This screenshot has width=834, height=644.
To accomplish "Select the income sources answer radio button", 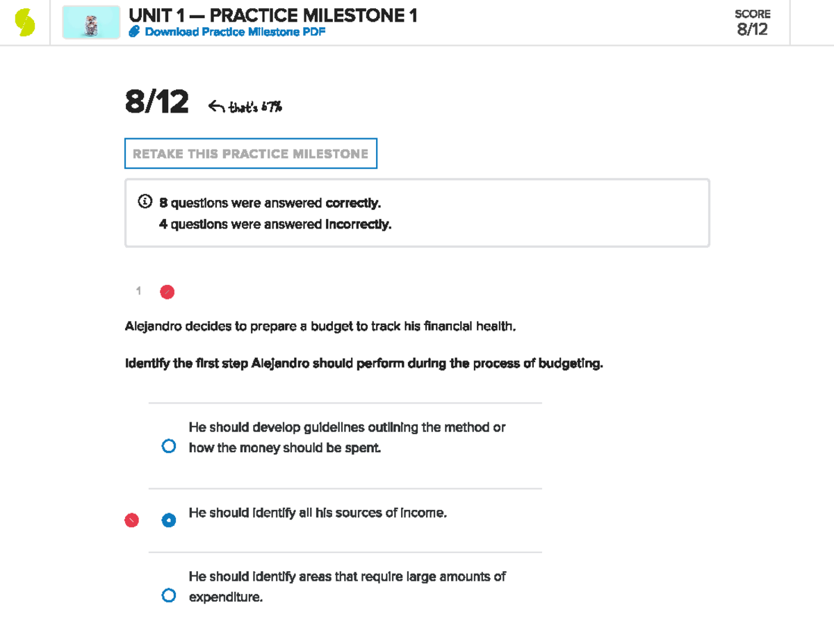I will (169, 520).
